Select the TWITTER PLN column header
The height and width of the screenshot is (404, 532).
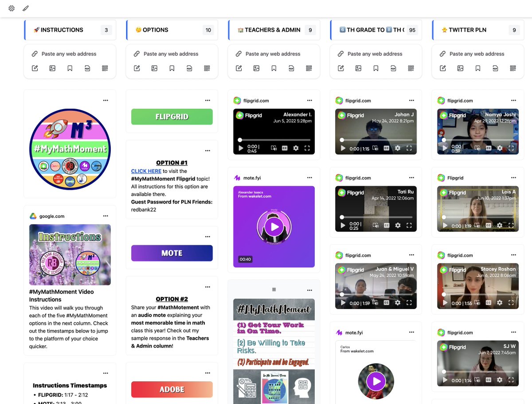point(478,30)
